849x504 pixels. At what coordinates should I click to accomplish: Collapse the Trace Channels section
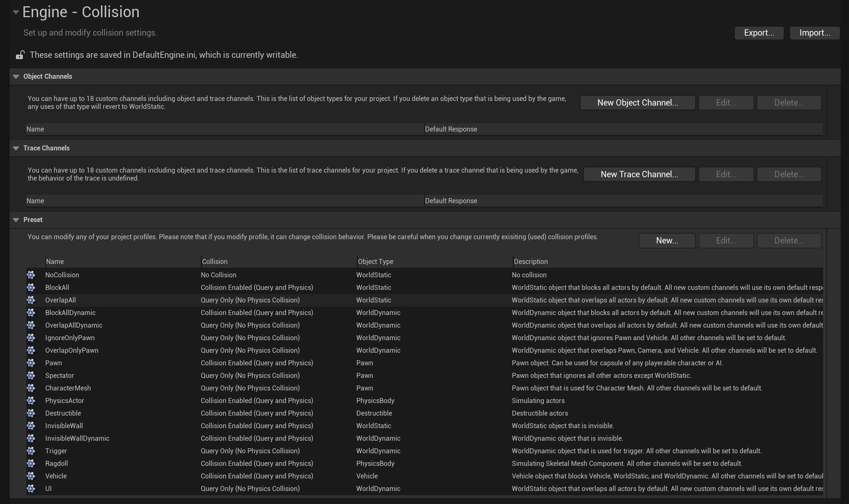tap(16, 148)
